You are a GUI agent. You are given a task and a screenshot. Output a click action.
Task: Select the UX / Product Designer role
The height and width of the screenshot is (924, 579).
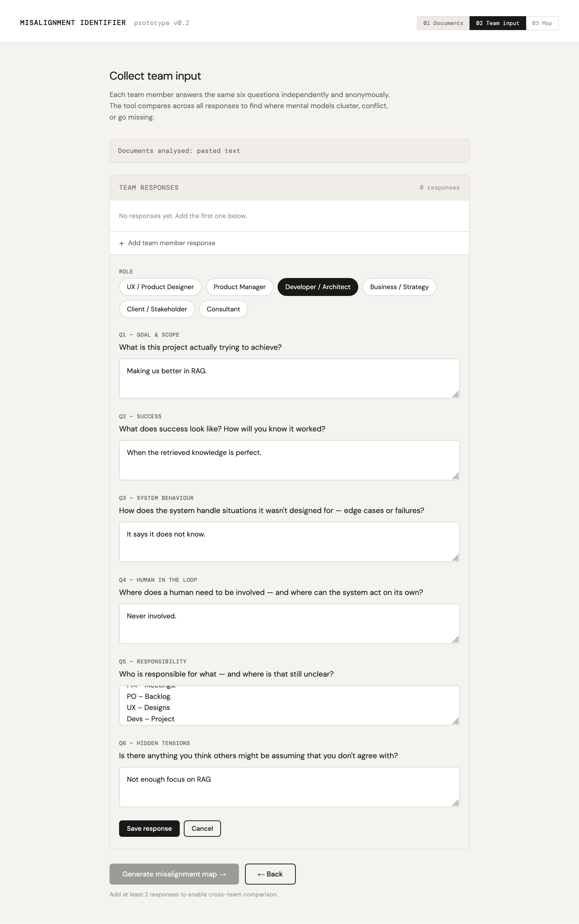(160, 287)
